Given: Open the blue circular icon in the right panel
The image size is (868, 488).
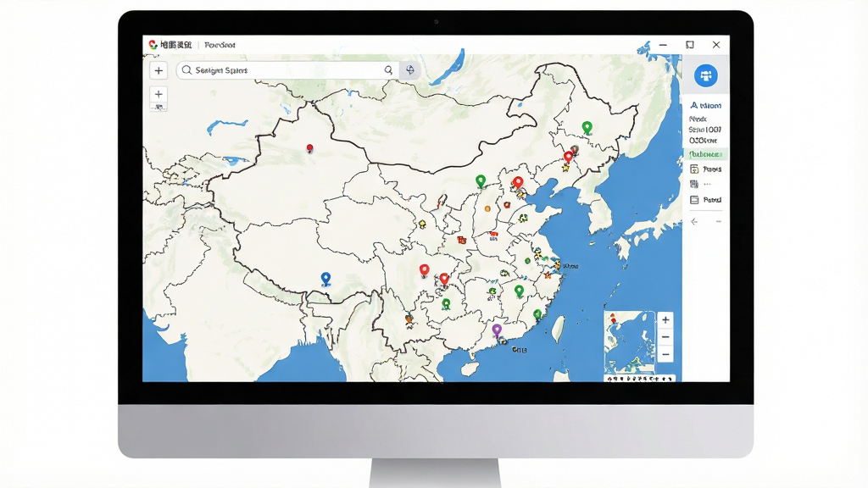Looking at the screenshot, I should pos(706,75).
